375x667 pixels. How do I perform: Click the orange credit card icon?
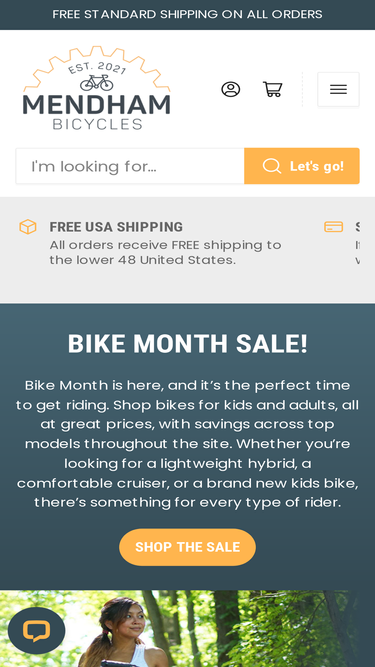tap(334, 227)
